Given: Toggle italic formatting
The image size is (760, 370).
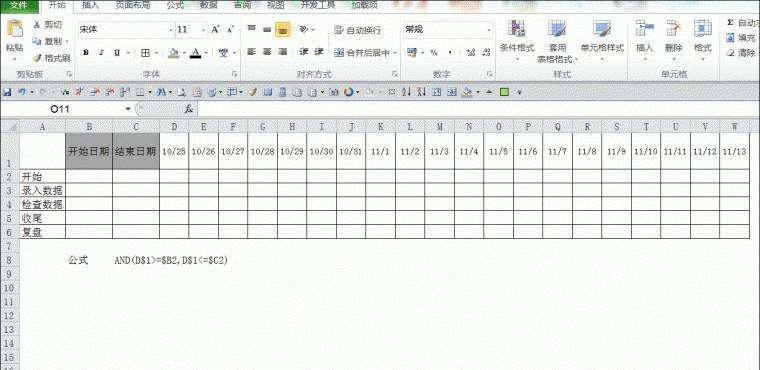Looking at the screenshot, I should click(x=101, y=53).
